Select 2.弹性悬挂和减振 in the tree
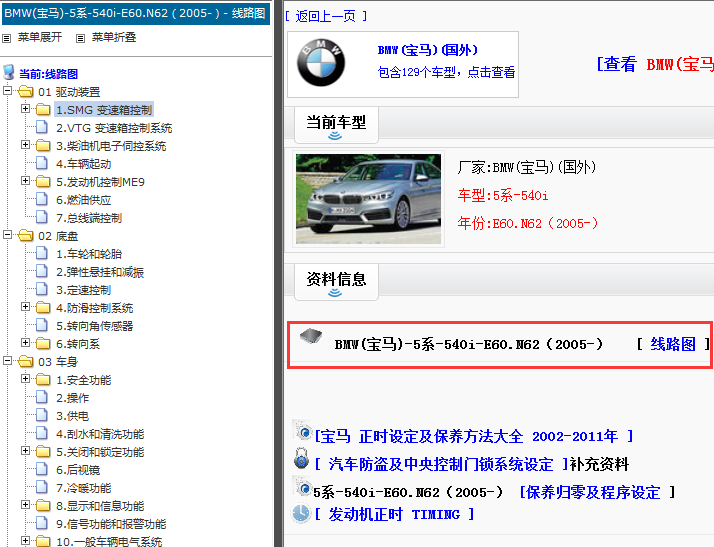 tap(100, 272)
